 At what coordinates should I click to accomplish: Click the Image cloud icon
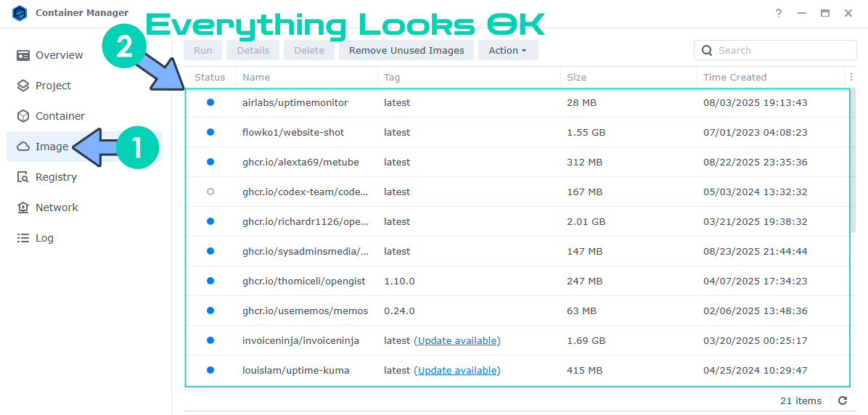[22, 147]
